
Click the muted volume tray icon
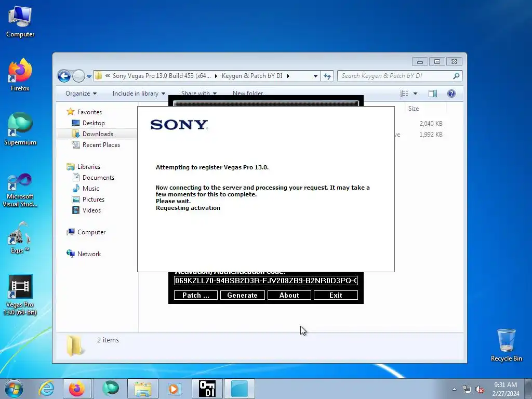tap(480, 390)
